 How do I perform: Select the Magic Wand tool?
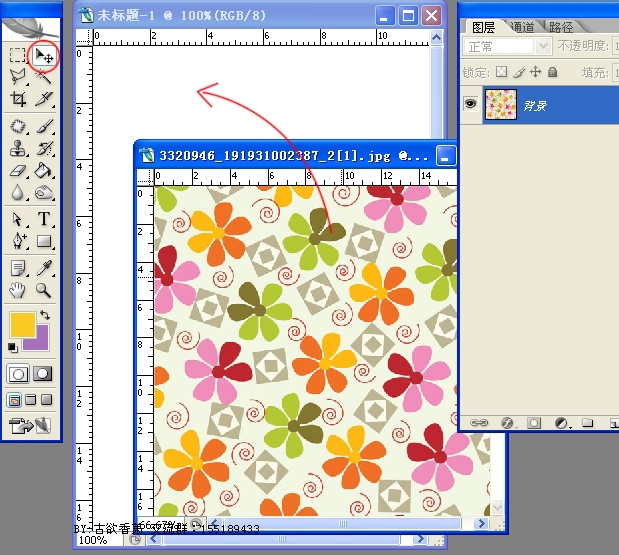click(44, 77)
